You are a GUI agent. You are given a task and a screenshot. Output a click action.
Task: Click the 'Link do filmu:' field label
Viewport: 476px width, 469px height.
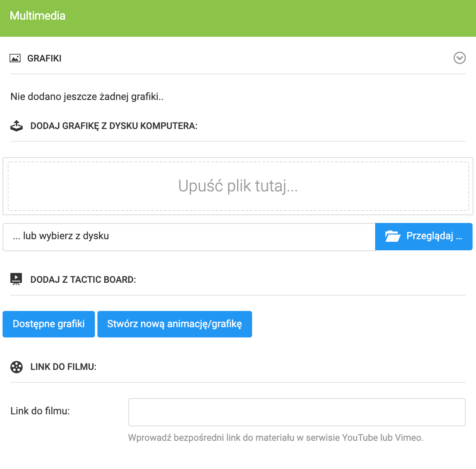click(40, 411)
